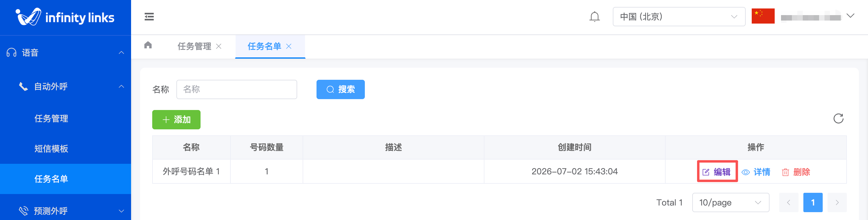Collapse the sidebar with the hamburger icon
Screen dimensions: 868x220
149,17
